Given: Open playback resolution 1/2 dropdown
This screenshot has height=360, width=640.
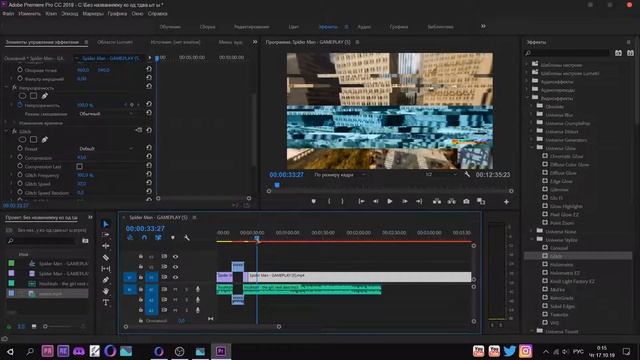Looking at the screenshot, I should tap(440, 175).
